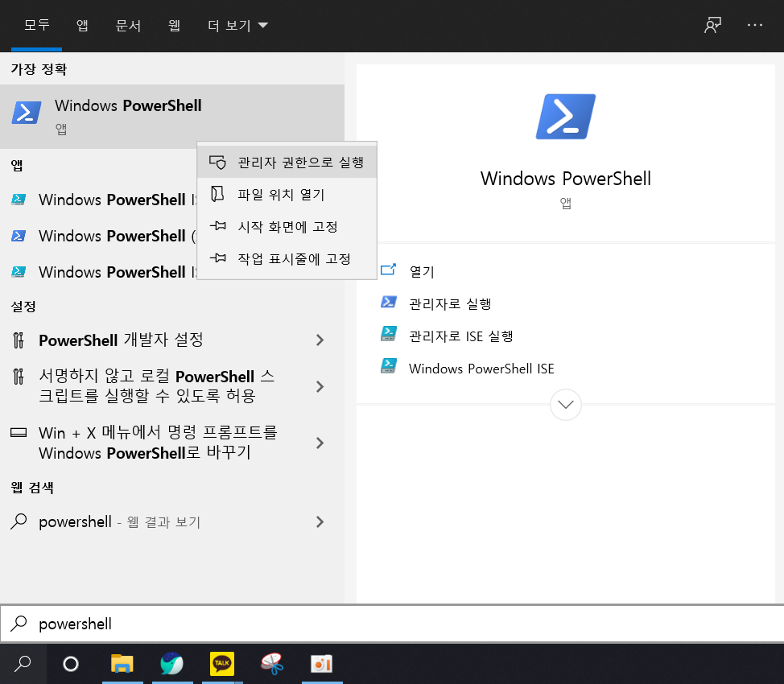Select Windows PowerShell best match result
784x684 pixels.
point(172,117)
